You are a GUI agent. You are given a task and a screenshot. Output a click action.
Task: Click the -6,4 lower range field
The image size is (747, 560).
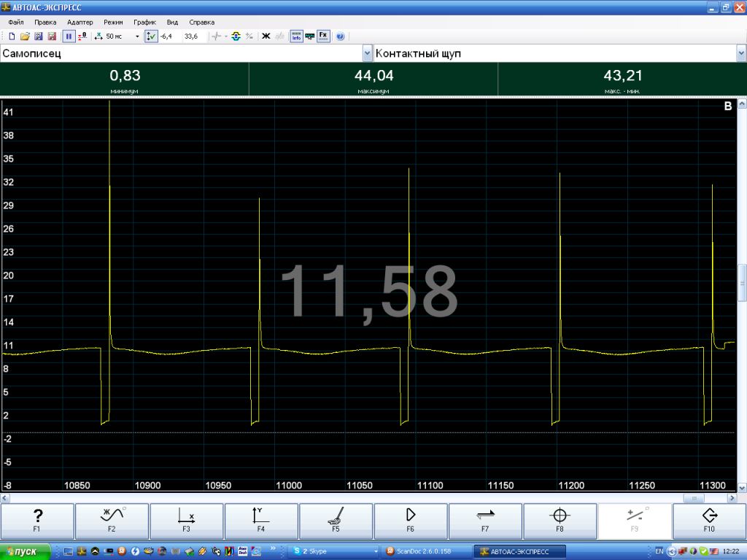(170, 36)
